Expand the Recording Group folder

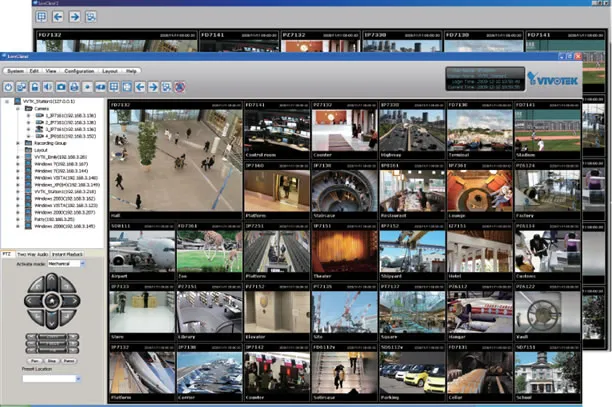18,143
